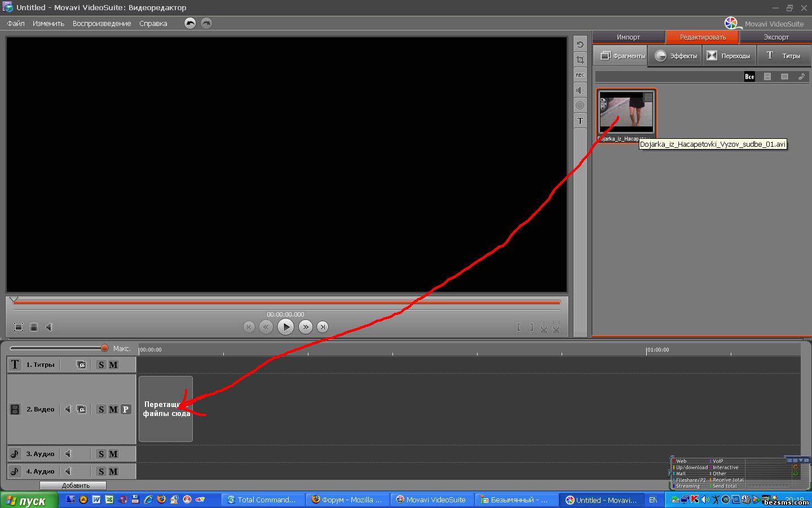
Task: Toggle S on track 3. Аудио
Action: [x=101, y=454]
